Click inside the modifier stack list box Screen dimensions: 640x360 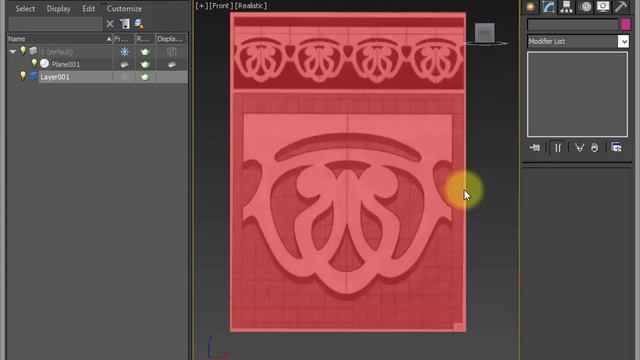[577, 94]
